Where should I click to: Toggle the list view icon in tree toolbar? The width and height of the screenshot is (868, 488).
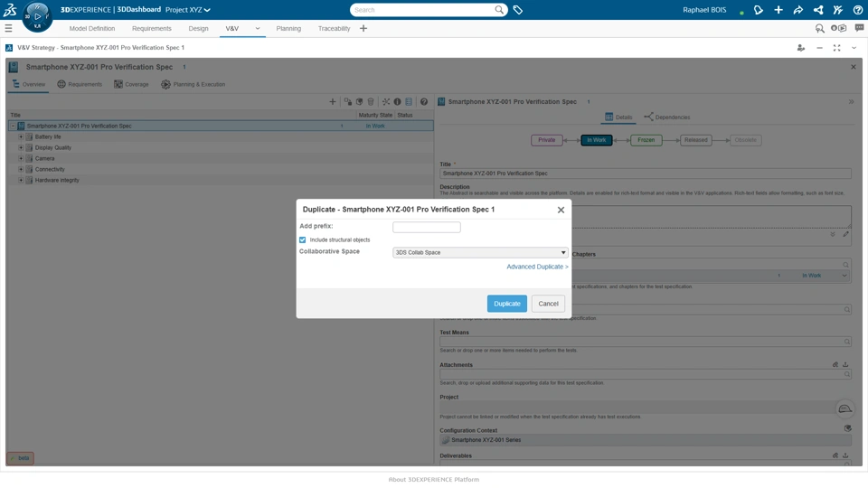(x=409, y=102)
